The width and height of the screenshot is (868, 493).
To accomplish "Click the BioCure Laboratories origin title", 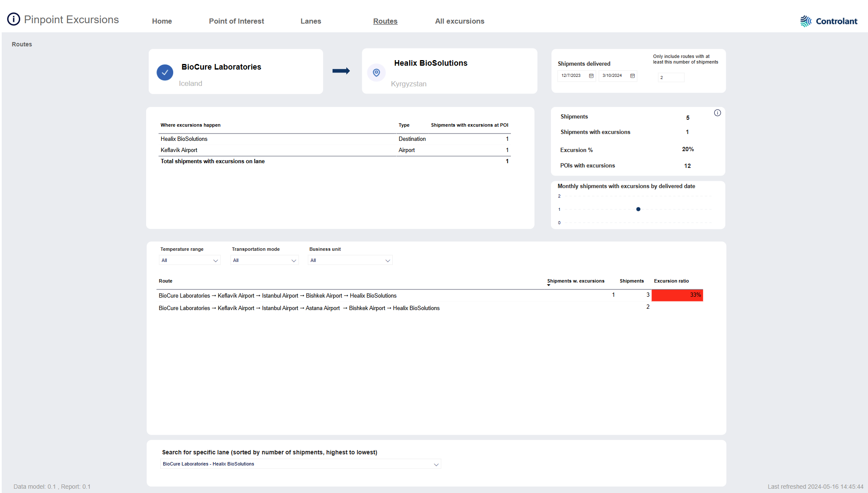I will click(x=221, y=67).
